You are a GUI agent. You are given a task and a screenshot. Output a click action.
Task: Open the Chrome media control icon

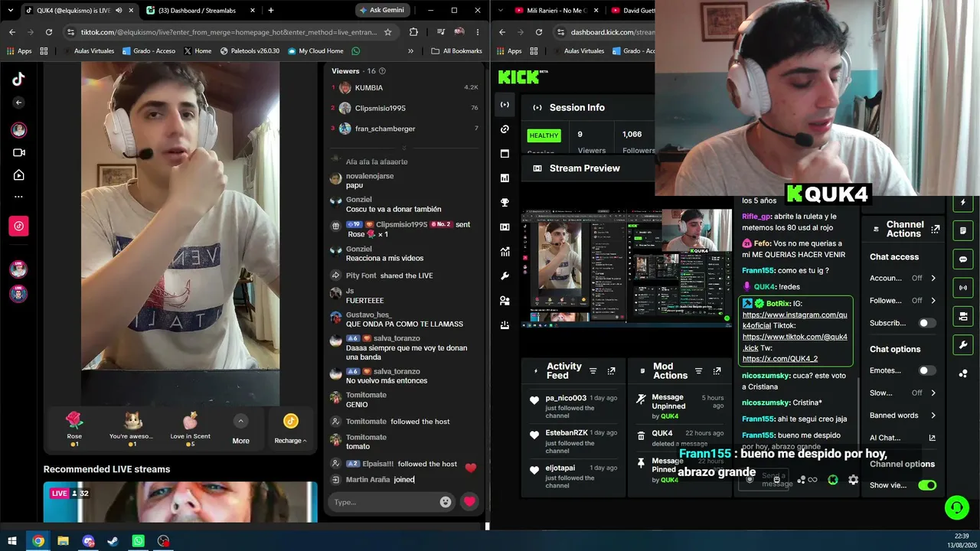[440, 32]
